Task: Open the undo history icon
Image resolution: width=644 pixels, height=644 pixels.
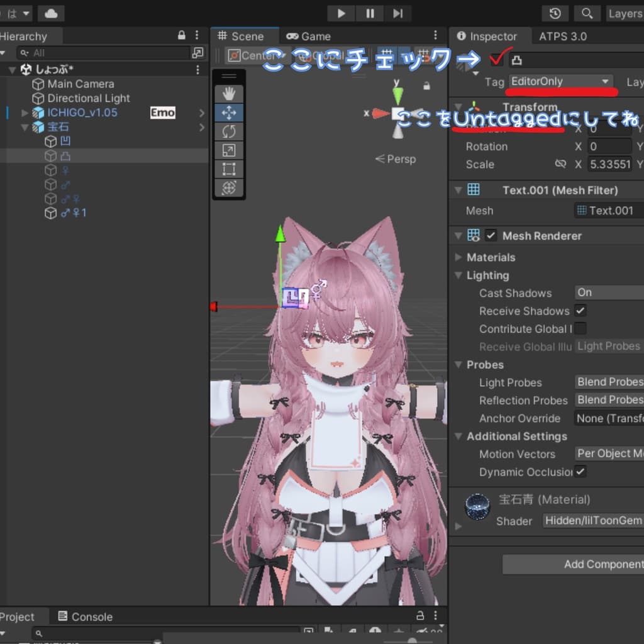Action: [555, 13]
